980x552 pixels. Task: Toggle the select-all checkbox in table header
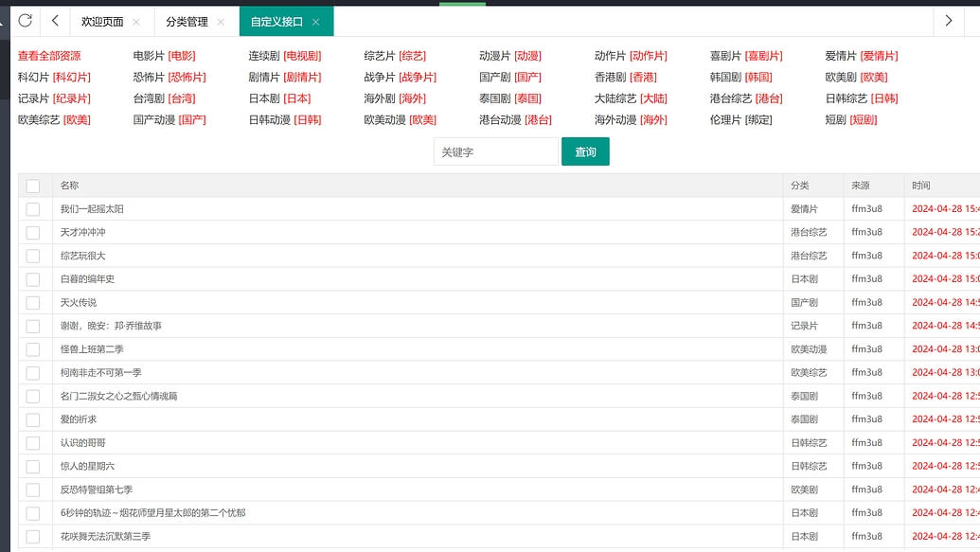pos(33,187)
